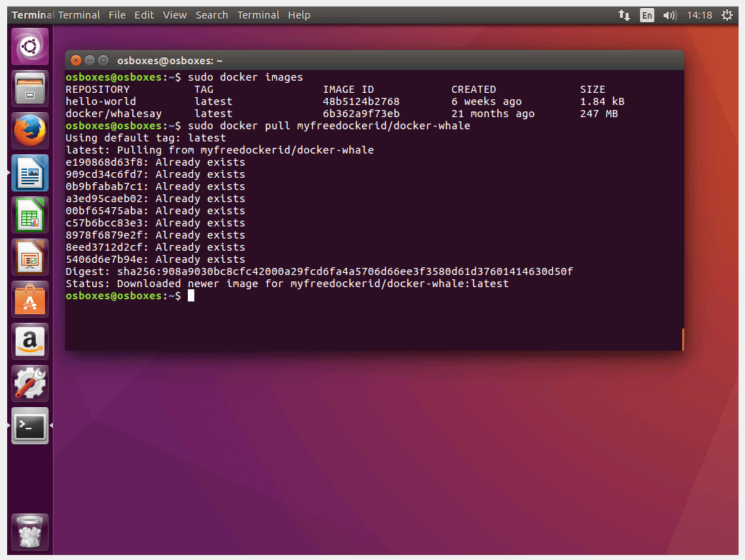Image resolution: width=745 pixels, height=560 pixels.
Task: Open System Settings wrench icon
Action: click(30, 384)
